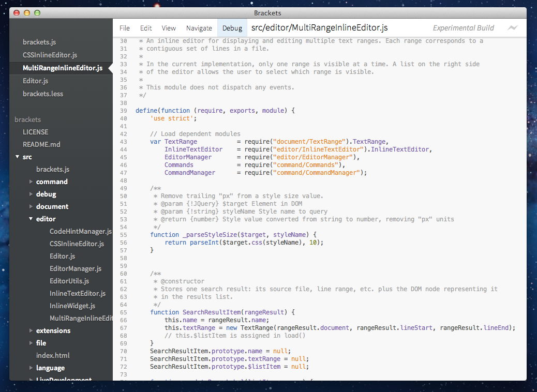Click _parseStyleSize function name
This screenshot has width=537, height=392.
[x=210, y=235]
